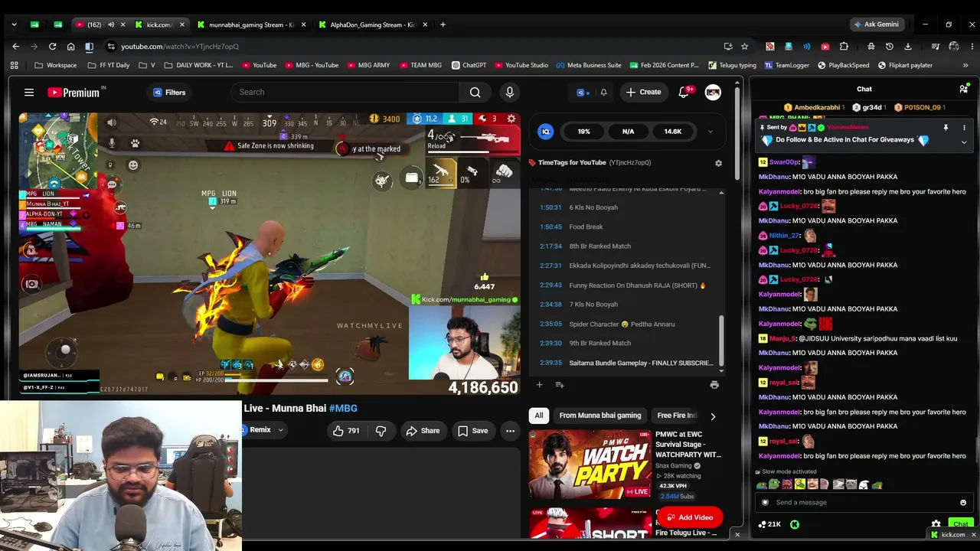Mute the playing YouTube tab audio
The width and height of the screenshot is (980, 551).
(x=111, y=24)
